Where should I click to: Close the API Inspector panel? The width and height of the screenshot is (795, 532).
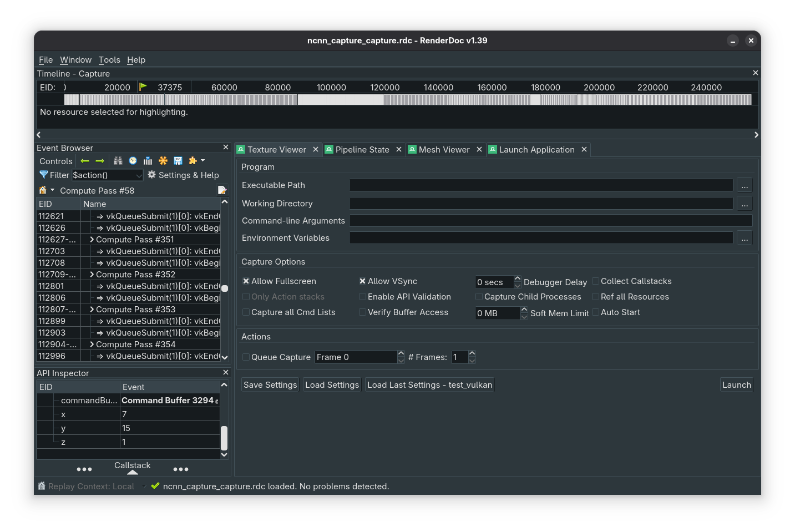coord(226,372)
